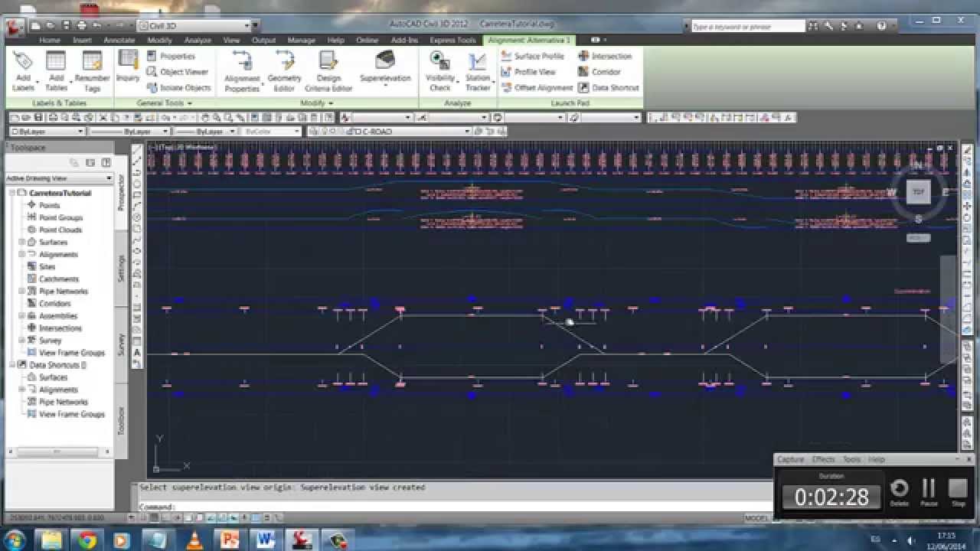Screen dimensions: 980x551
Task: Open Microsoft Word from taskbar
Action: (x=266, y=540)
